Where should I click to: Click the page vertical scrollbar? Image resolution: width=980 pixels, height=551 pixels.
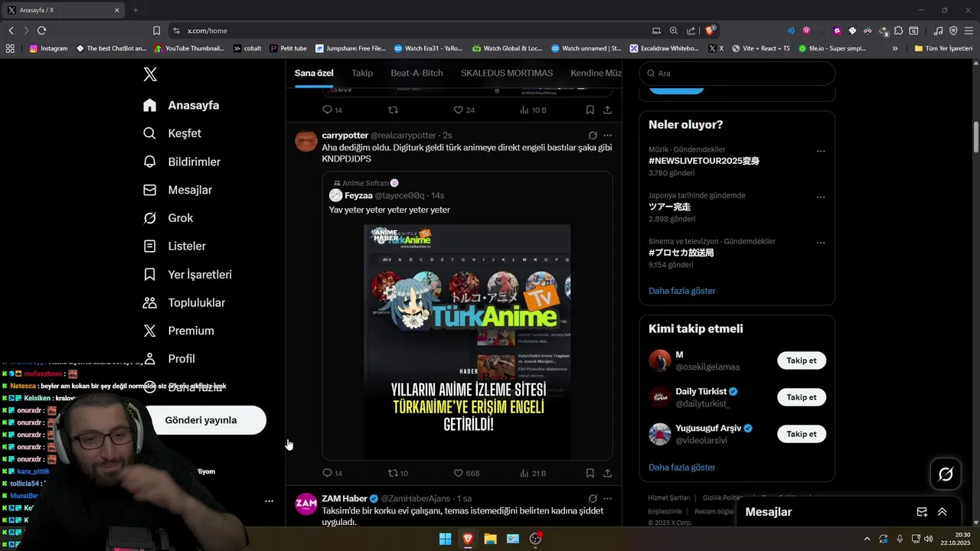[x=976, y=137]
